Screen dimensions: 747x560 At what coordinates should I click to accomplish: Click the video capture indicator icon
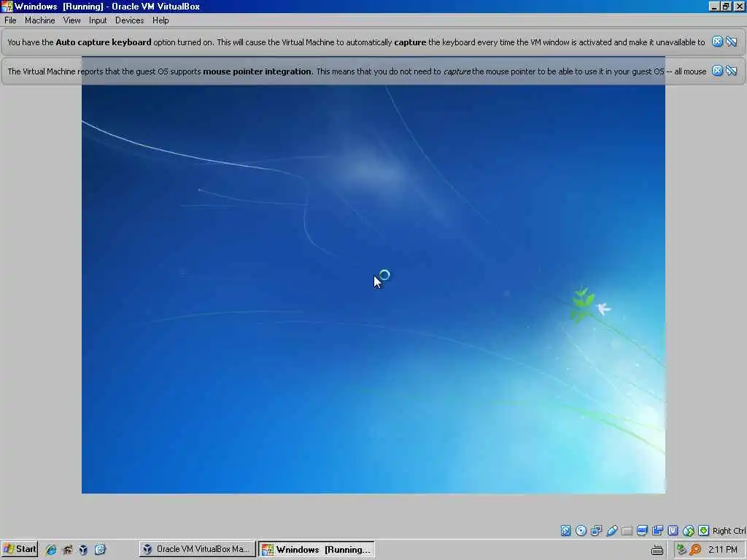point(657,531)
